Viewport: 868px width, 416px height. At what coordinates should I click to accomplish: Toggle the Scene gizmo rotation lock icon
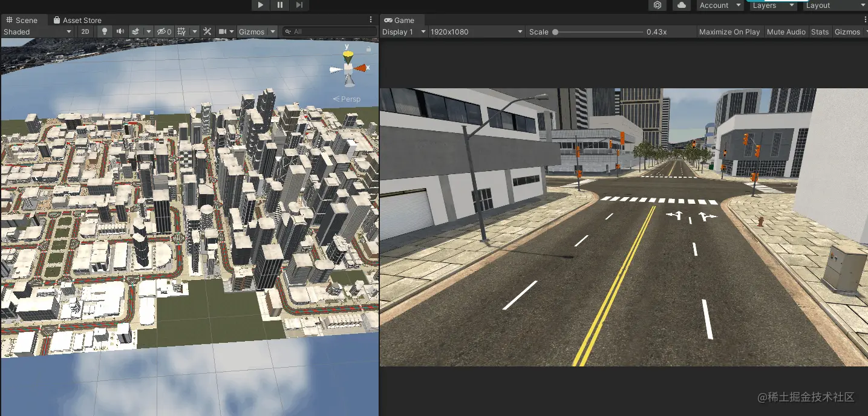[368, 48]
